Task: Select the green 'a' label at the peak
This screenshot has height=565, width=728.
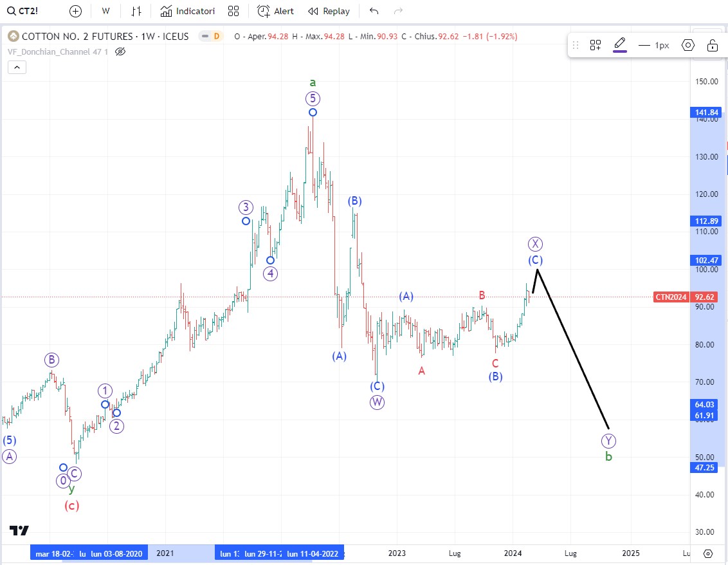Action: click(x=313, y=83)
